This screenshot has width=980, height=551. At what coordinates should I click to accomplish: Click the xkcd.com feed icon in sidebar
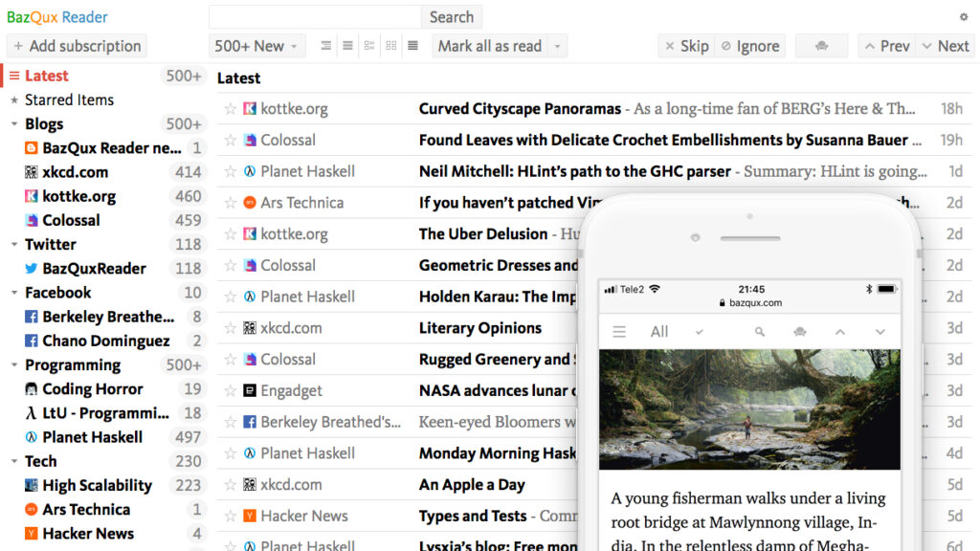29,172
